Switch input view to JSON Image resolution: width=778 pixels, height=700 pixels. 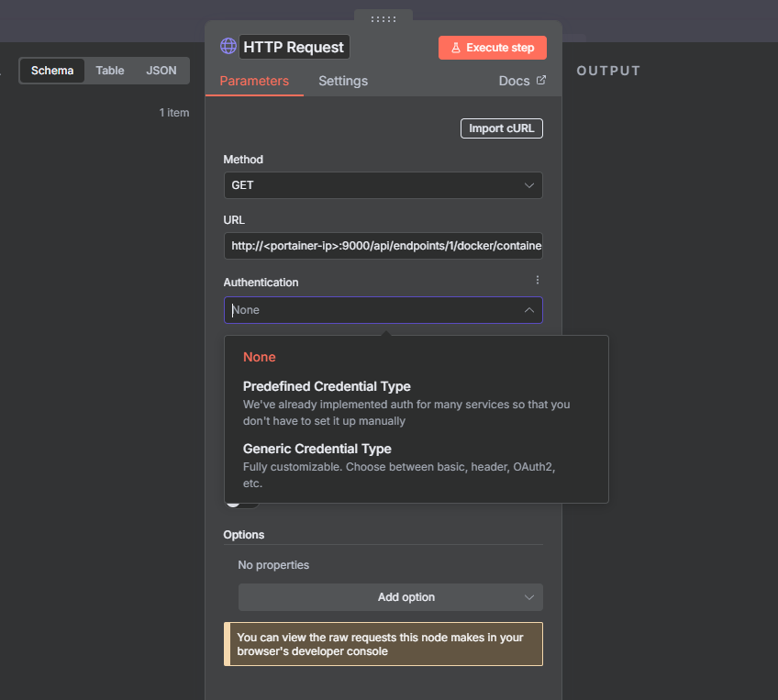[161, 71]
